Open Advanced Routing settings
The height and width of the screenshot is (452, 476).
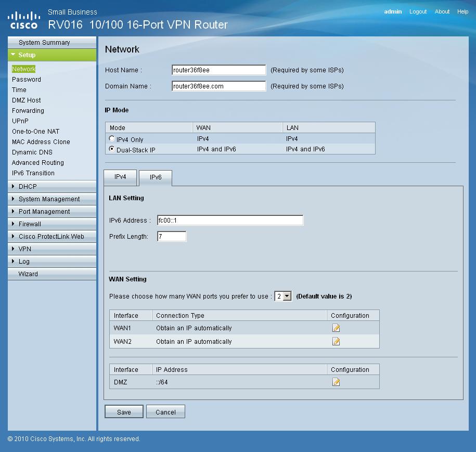tap(38, 163)
